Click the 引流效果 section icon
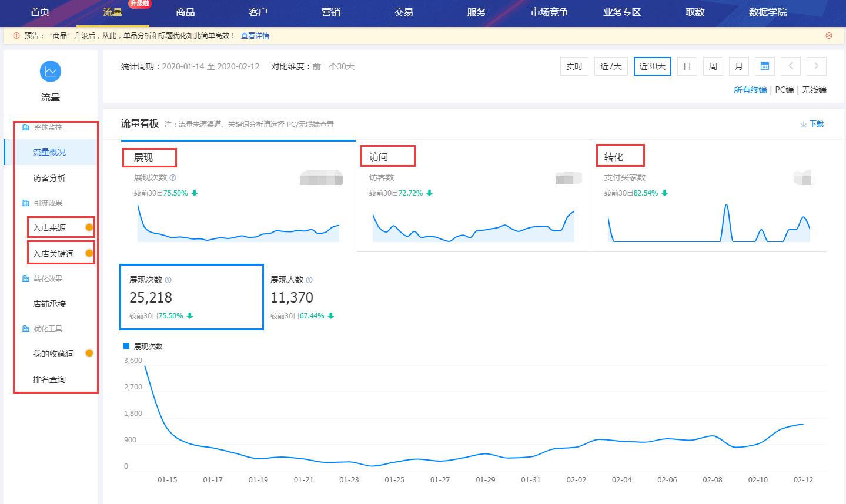846x504 pixels. [26, 203]
